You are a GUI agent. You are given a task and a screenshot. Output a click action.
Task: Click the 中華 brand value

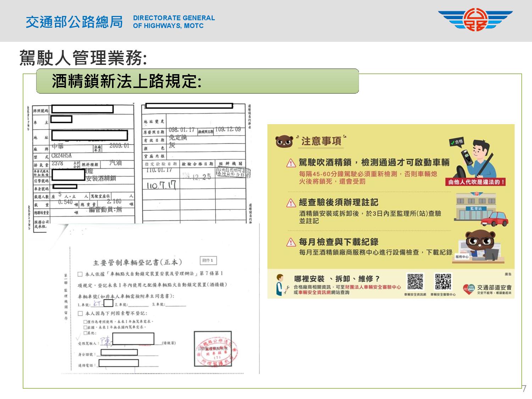click(58, 146)
